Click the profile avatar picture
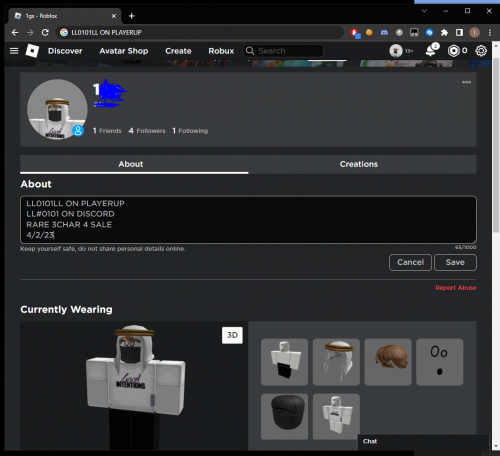 [x=57, y=109]
